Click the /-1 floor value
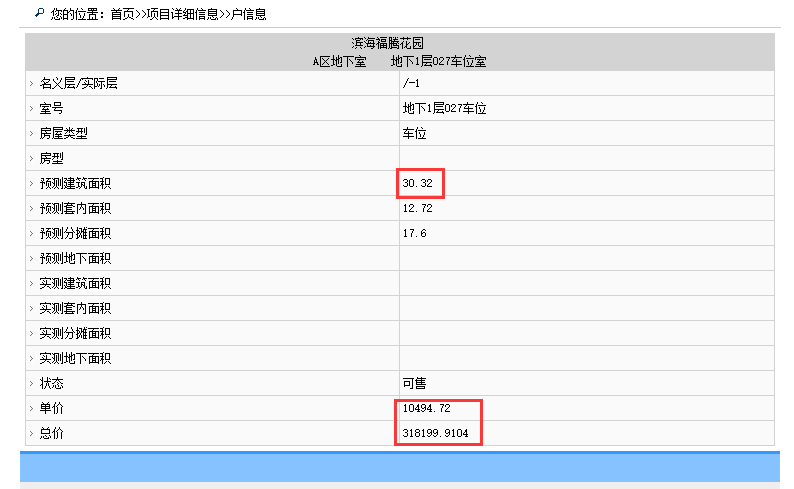Image resolution: width=794 pixels, height=489 pixels. click(x=411, y=83)
